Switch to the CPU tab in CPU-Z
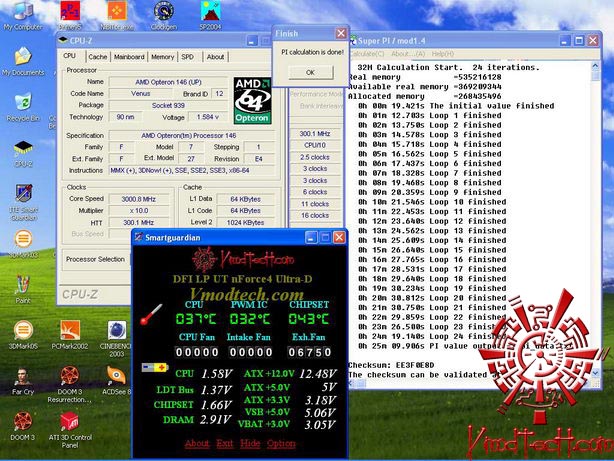Screen dimensions: 614x461 pyautogui.click(x=70, y=56)
